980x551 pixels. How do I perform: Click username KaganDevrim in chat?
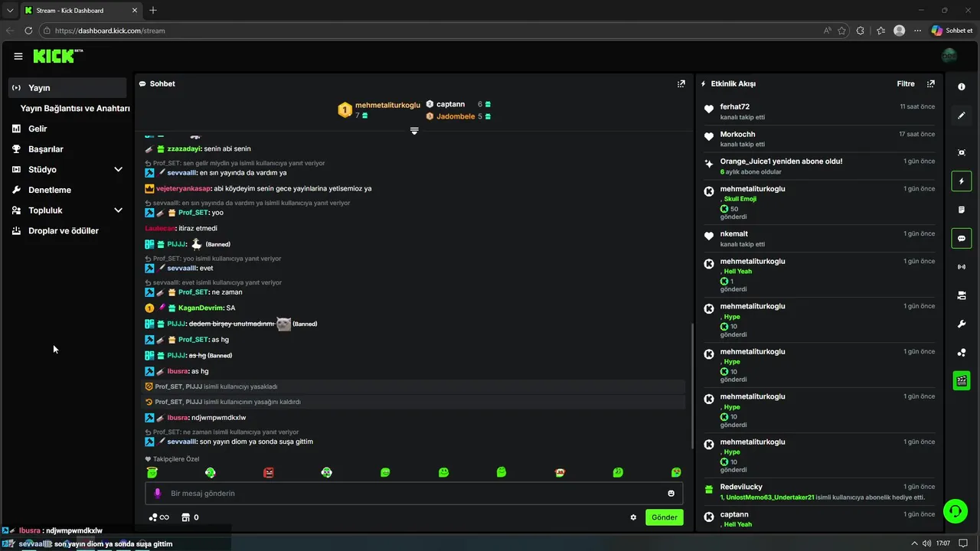pyautogui.click(x=201, y=308)
